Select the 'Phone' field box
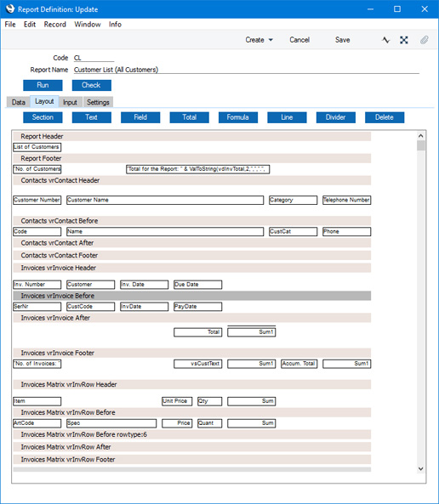The image size is (439, 504). coord(347,232)
